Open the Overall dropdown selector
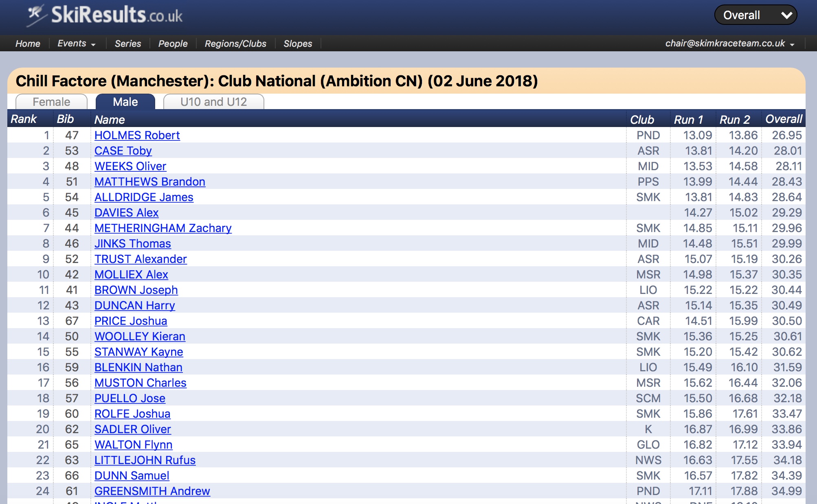 coord(756,15)
